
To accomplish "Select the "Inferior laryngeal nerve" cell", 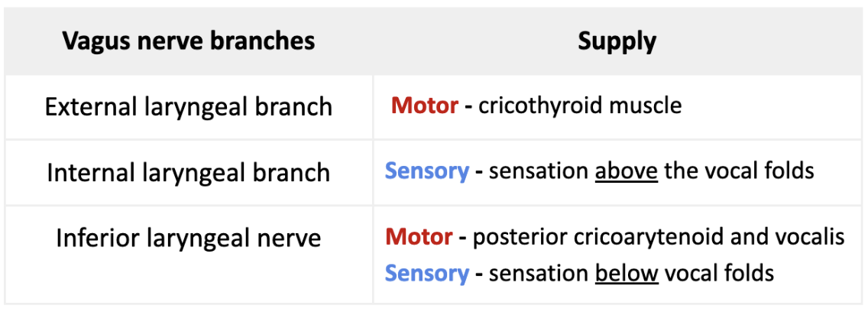I will tap(189, 238).
